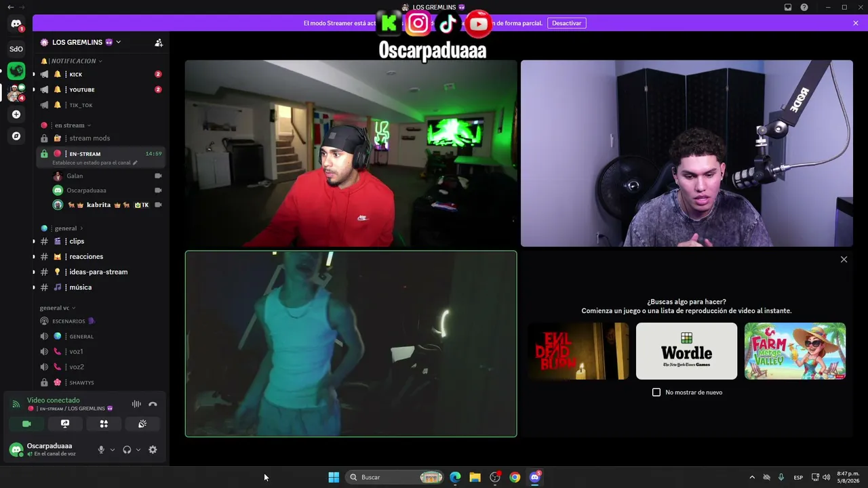Click the Desactivar streamer mode button

566,23
